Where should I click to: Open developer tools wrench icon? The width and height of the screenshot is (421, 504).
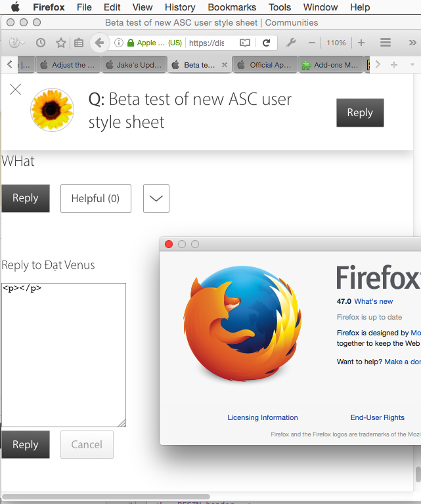pos(291,43)
